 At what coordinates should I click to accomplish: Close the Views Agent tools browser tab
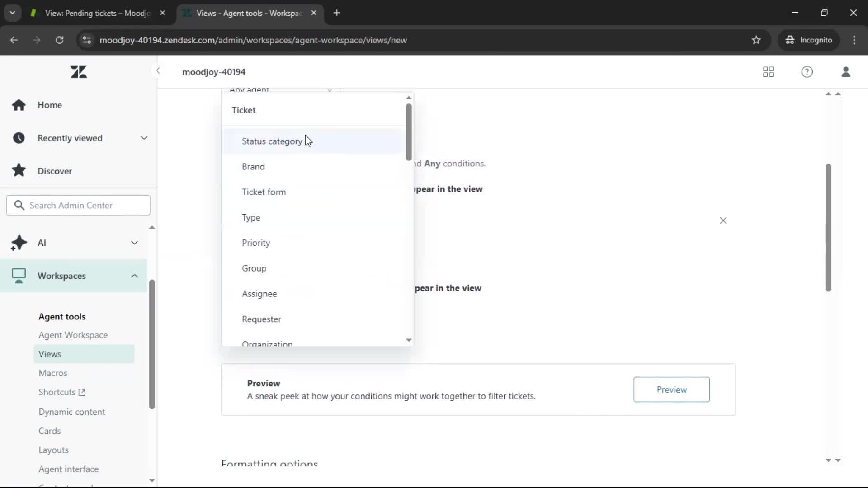(x=314, y=13)
